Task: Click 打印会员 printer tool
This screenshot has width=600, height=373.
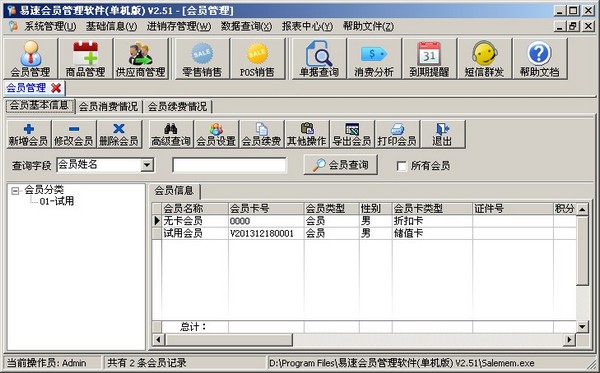Action: tap(397, 134)
